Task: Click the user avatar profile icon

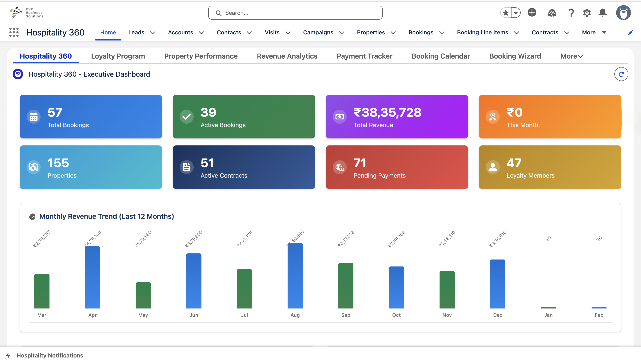Action: click(x=623, y=12)
